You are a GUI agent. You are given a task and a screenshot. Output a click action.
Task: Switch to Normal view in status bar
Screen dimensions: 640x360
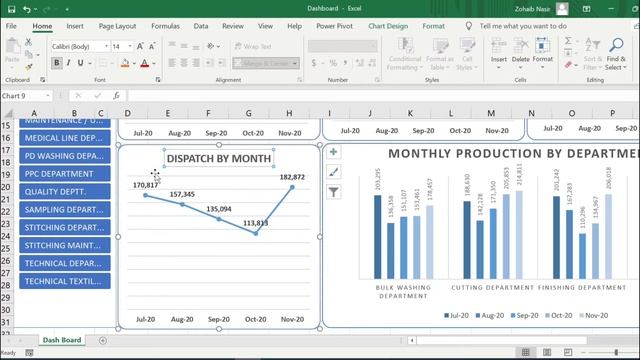[525, 352]
